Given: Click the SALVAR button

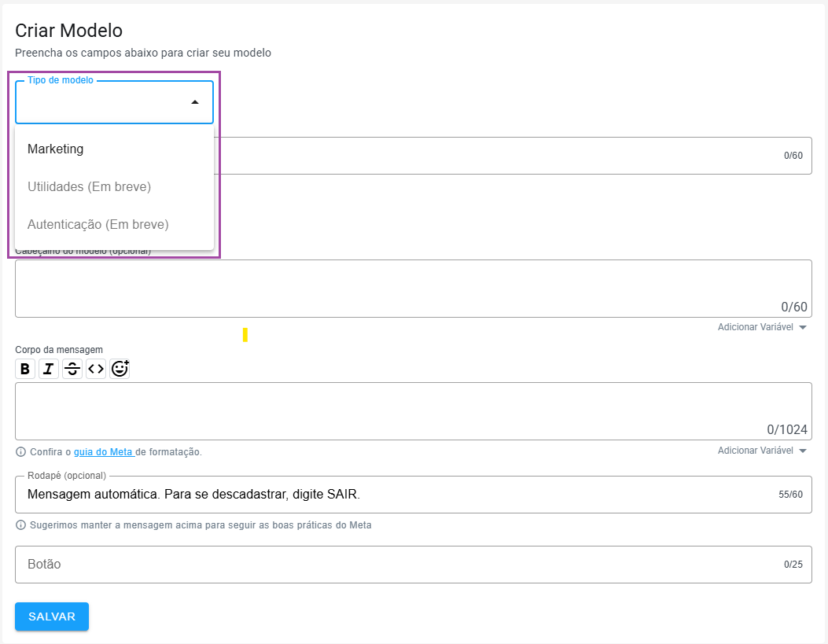Looking at the screenshot, I should coord(52,616).
